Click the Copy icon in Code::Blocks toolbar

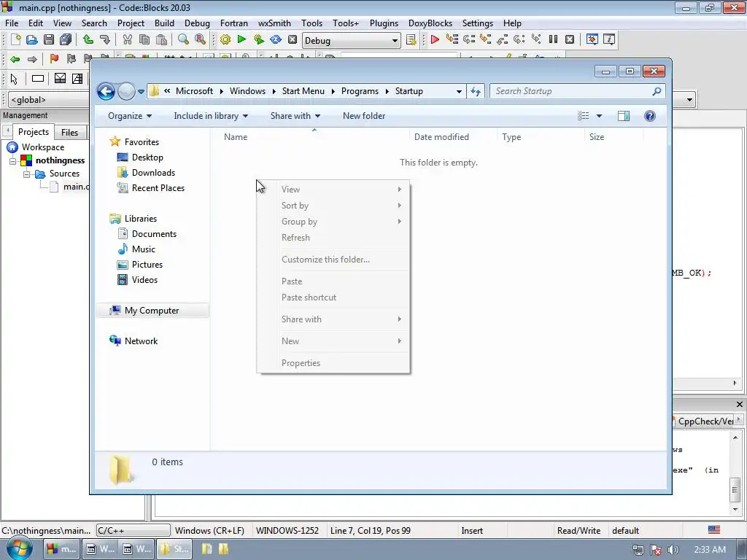coord(144,39)
